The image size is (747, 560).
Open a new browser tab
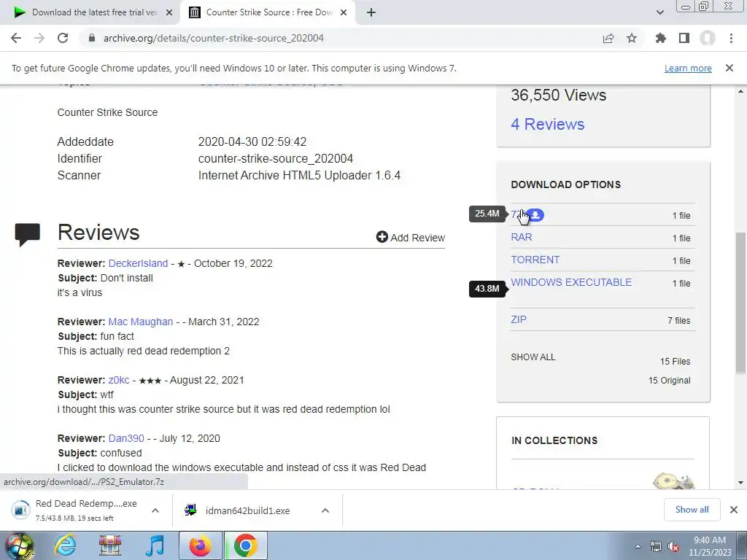click(x=371, y=12)
